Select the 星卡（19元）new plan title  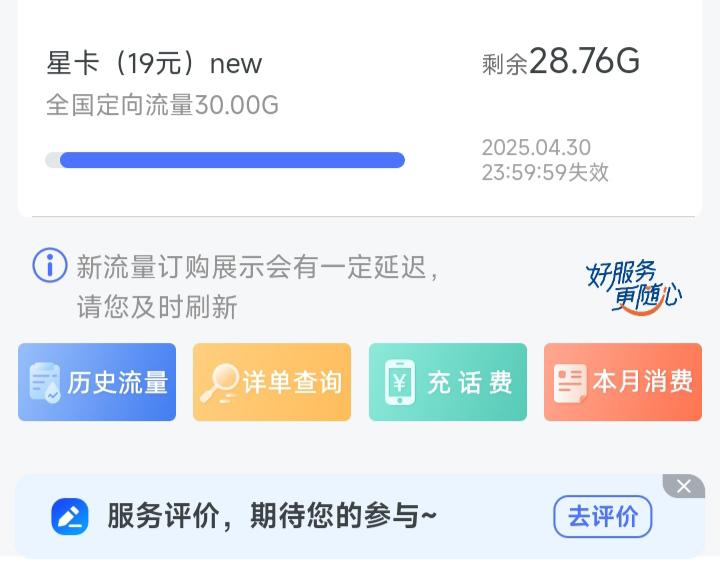(x=154, y=63)
